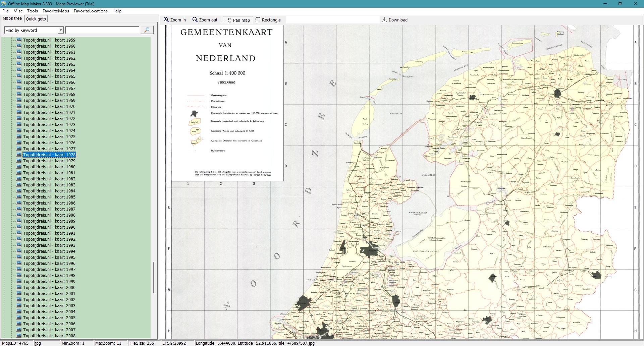This screenshot has width=644, height=346.
Task: Open the FavoriteLocations menu
Action: click(x=91, y=11)
